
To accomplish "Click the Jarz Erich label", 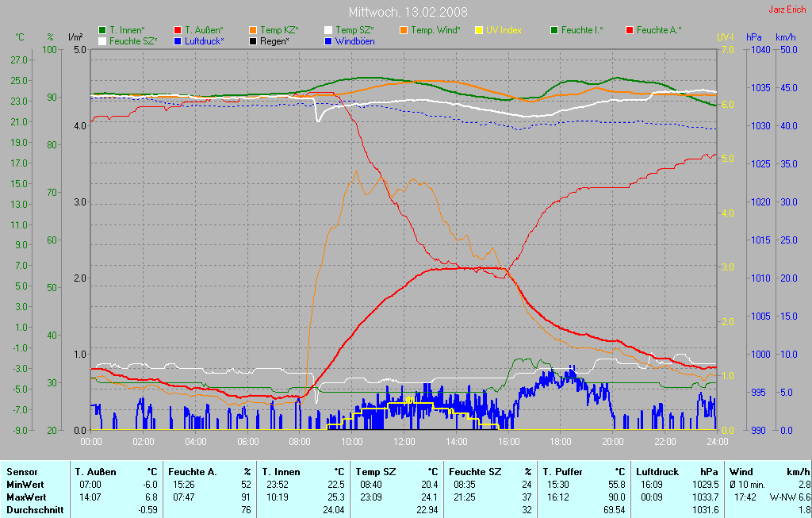I will (x=787, y=10).
